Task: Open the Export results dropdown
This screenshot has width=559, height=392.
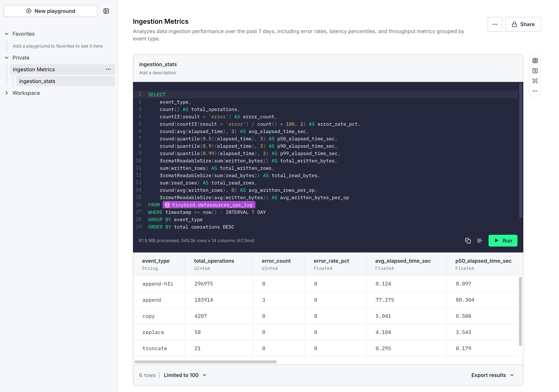Action: 493,375
